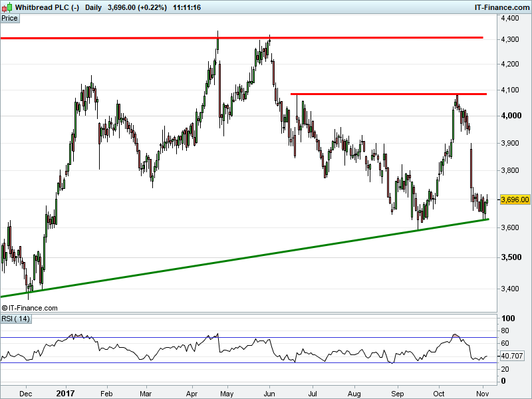Click the May label on time axis

pos(227,394)
